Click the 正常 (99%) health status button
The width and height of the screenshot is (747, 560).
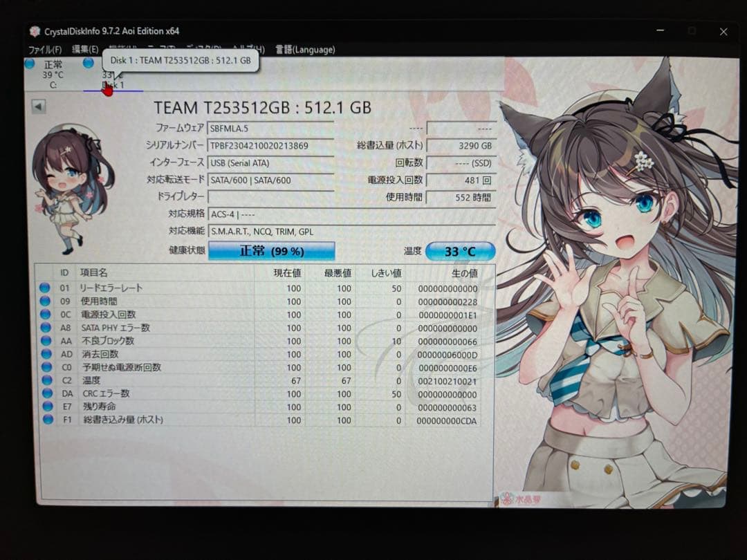point(272,251)
